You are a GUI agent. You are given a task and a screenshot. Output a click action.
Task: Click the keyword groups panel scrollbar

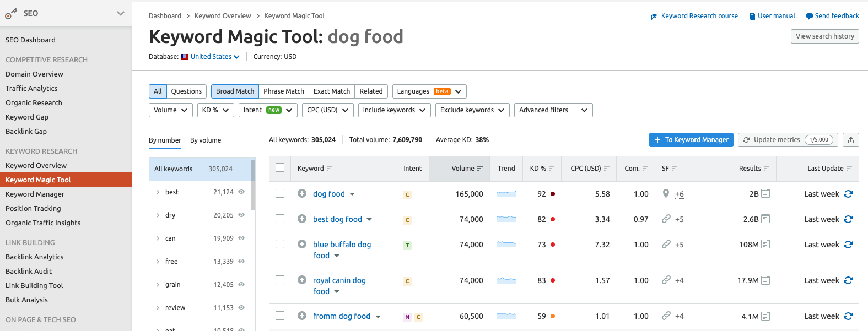coord(253,185)
